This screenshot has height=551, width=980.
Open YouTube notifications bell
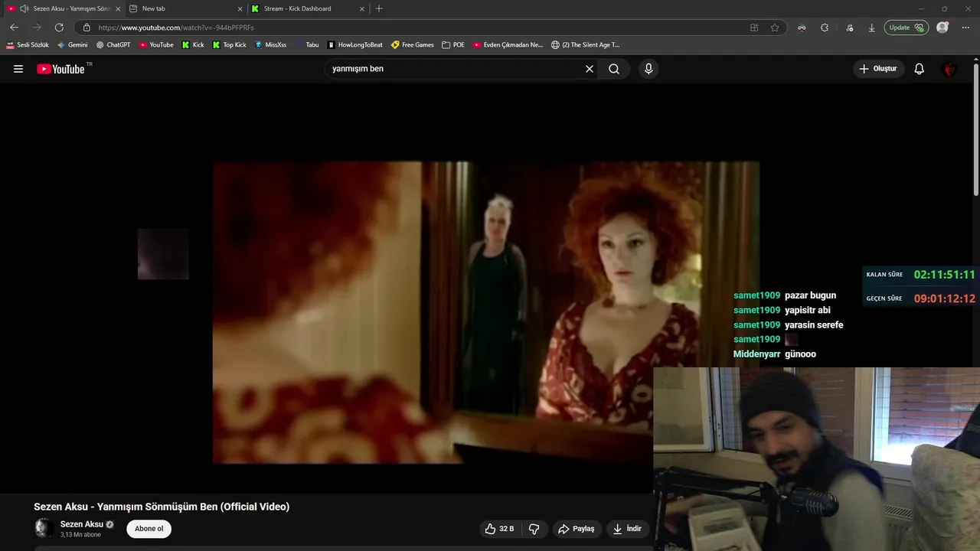(920, 69)
